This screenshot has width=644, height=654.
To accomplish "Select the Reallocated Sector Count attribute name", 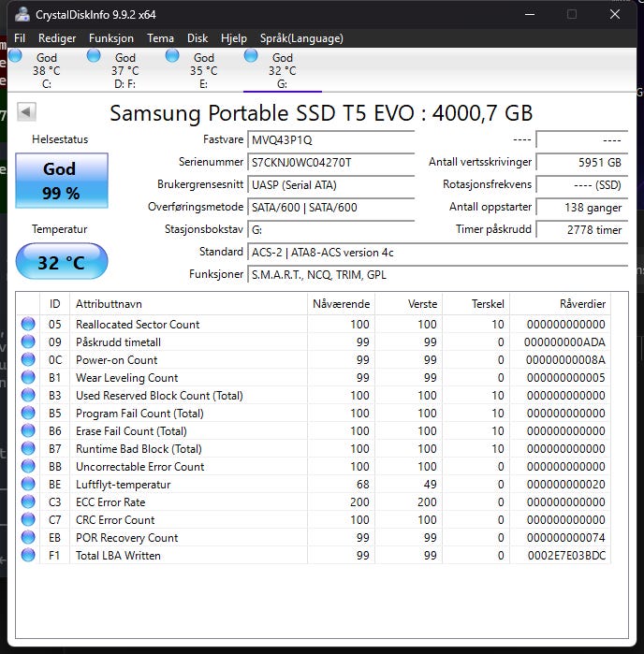I will coord(138,324).
